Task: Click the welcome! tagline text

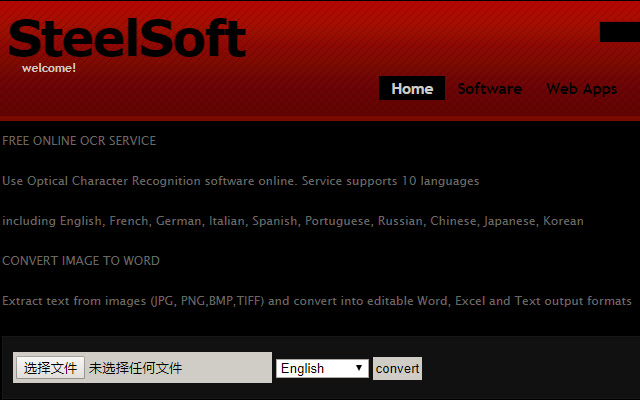Action: click(x=49, y=68)
